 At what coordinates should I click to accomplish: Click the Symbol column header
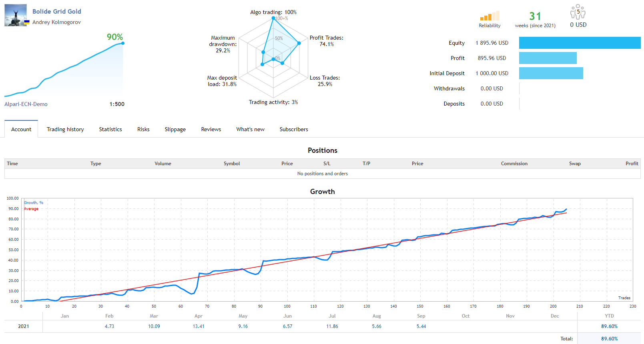click(x=232, y=164)
